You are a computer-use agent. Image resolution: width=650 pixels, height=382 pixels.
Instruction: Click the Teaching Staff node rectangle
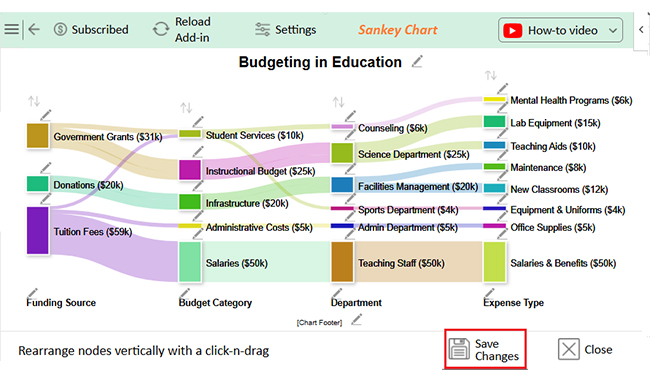[342, 262]
